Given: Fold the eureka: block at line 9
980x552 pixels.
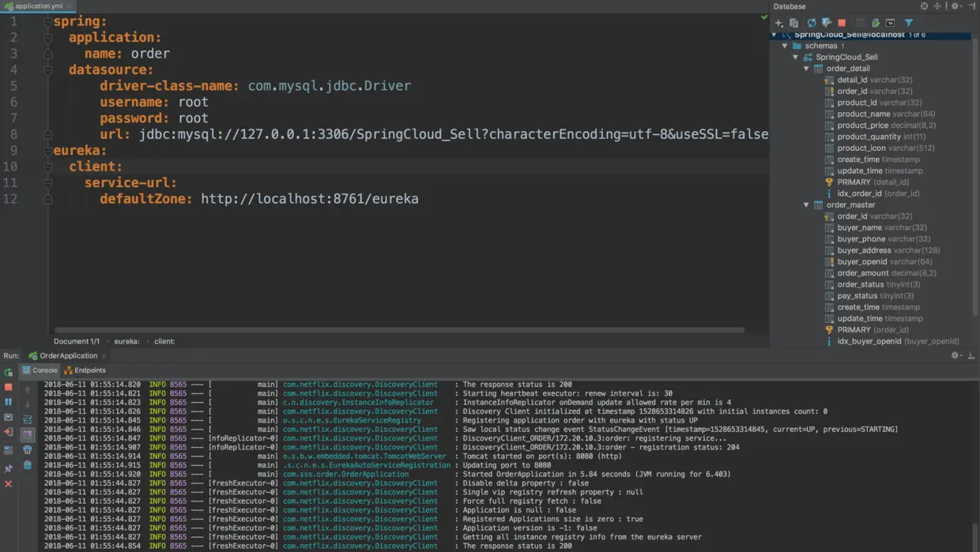Looking at the screenshot, I should click(48, 151).
